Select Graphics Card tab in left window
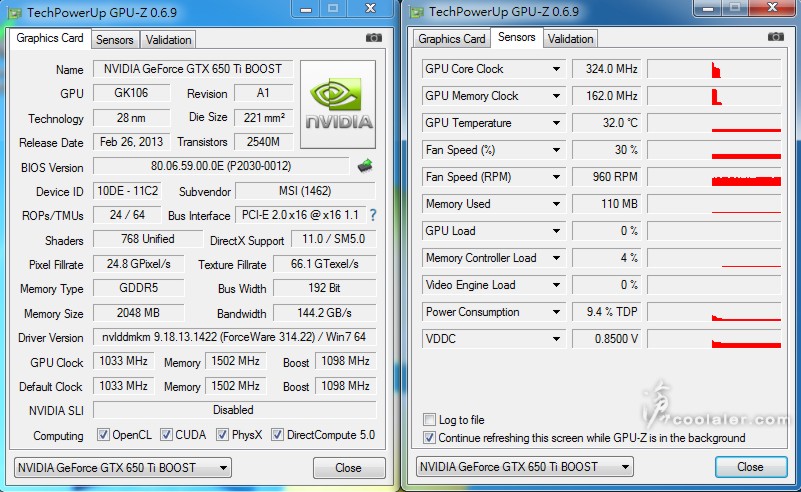This screenshot has width=801, height=492. 50,38
